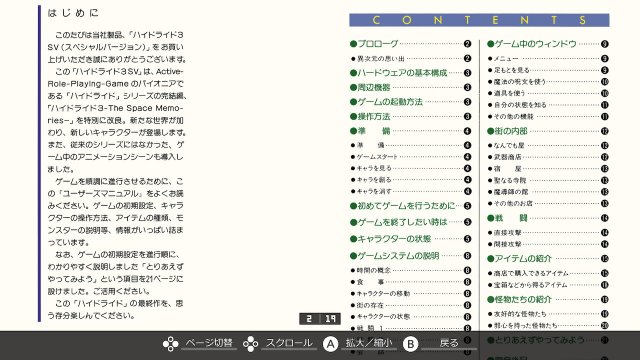Select the ゲームスタート sub-entry
The width and height of the screenshot is (640, 360).
(x=411, y=157)
